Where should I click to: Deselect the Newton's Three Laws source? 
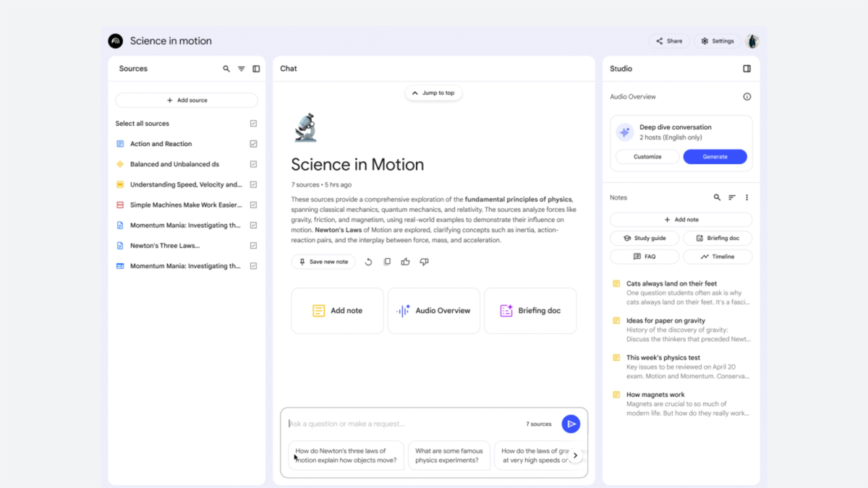(x=252, y=245)
